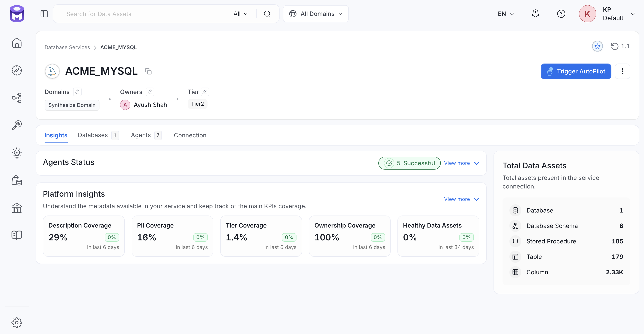This screenshot has height=334, width=644.
Task: Switch to the Insights tab
Action: (56, 135)
